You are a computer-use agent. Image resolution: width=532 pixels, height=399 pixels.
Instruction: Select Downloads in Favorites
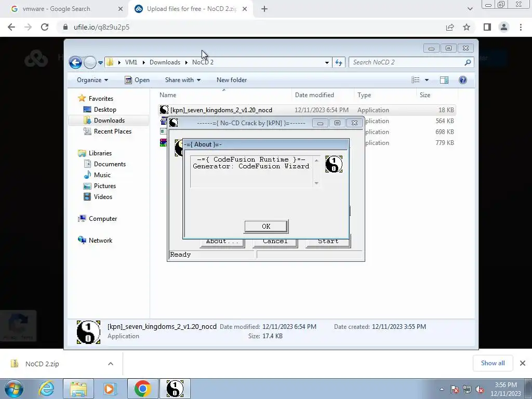109,121
